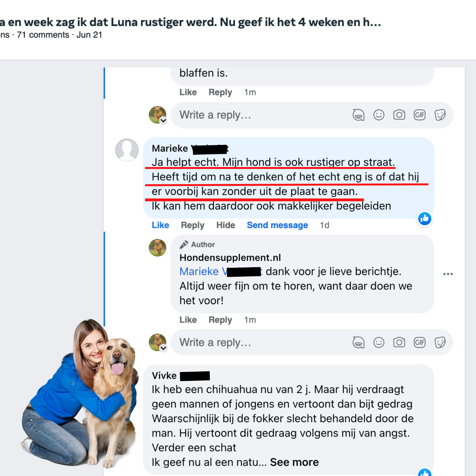Attach photo via camera icon in upper reply

click(399, 115)
